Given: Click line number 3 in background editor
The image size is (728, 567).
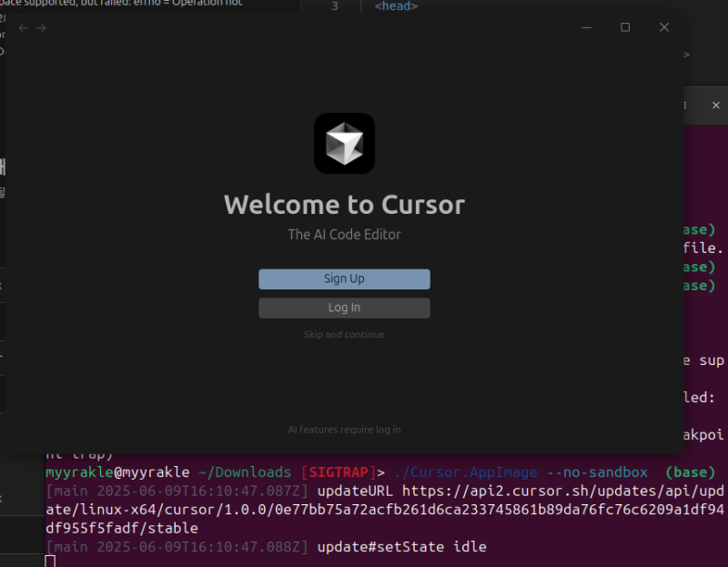Looking at the screenshot, I should pyautogui.click(x=335, y=6).
